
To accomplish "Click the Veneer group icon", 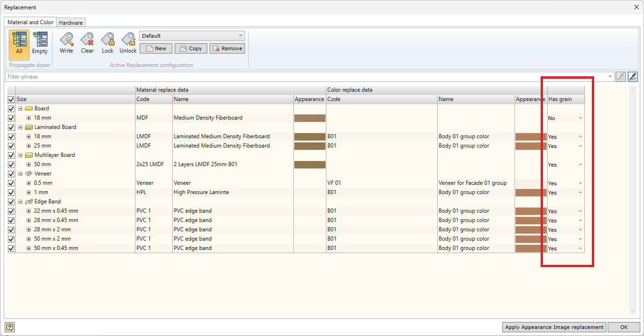I will pos(29,174).
